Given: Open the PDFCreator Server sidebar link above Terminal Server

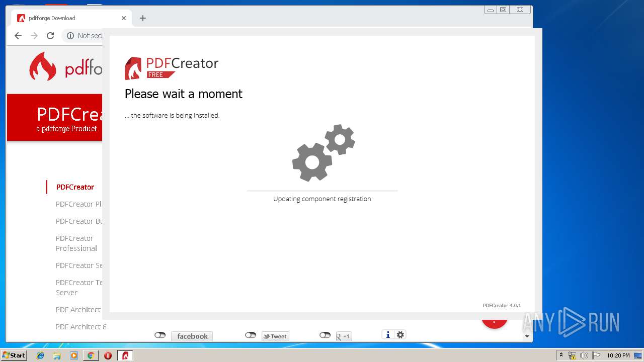Looking at the screenshot, I should click(79, 265).
